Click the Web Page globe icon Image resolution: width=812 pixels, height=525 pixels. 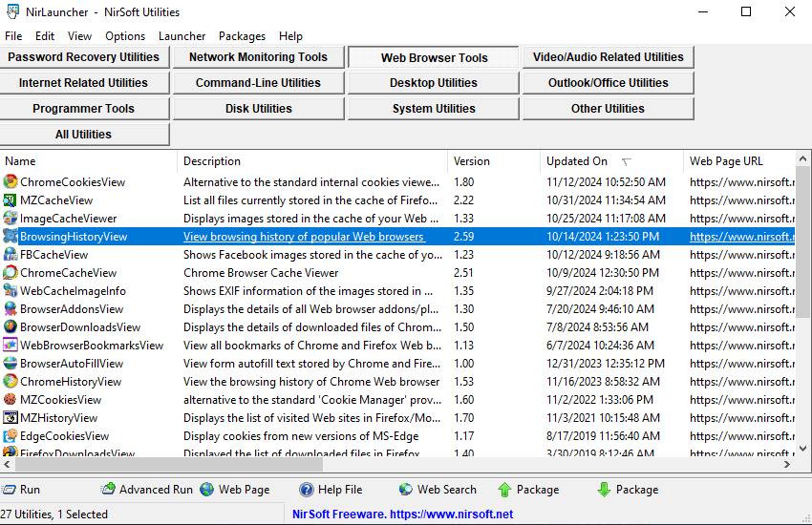click(207, 489)
